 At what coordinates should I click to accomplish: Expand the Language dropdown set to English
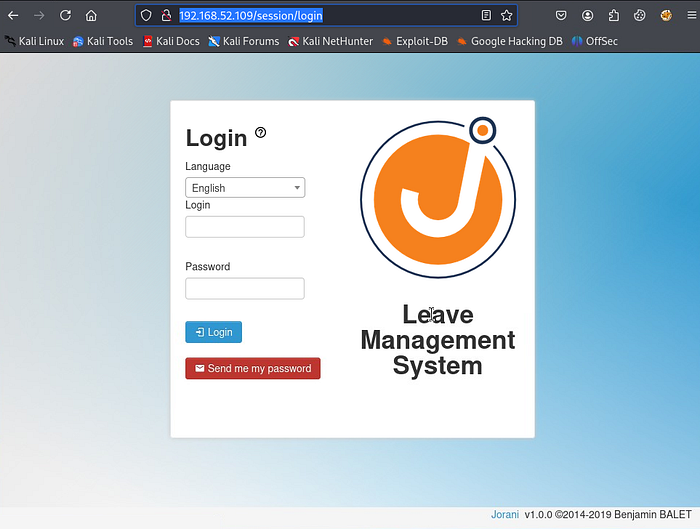pyautogui.click(x=245, y=187)
